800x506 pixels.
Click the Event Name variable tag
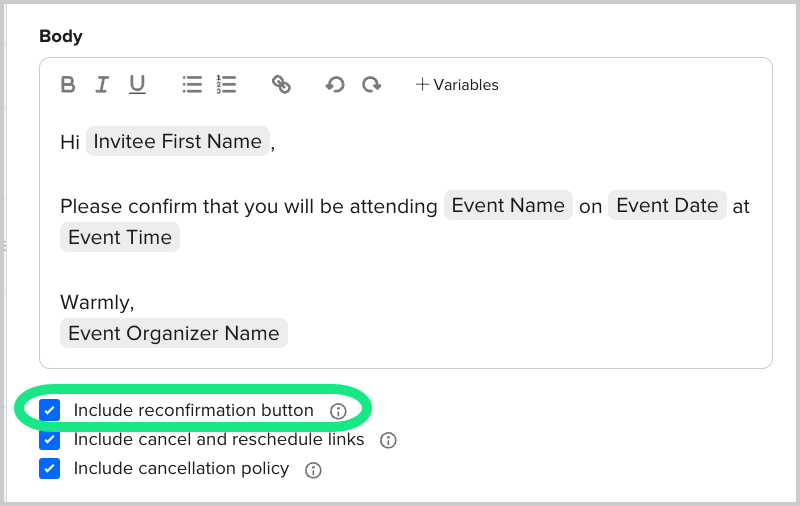(x=508, y=206)
